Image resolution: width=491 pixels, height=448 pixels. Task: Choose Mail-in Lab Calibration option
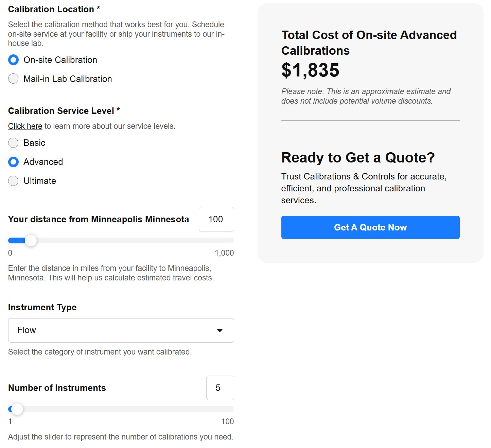click(13, 79)
